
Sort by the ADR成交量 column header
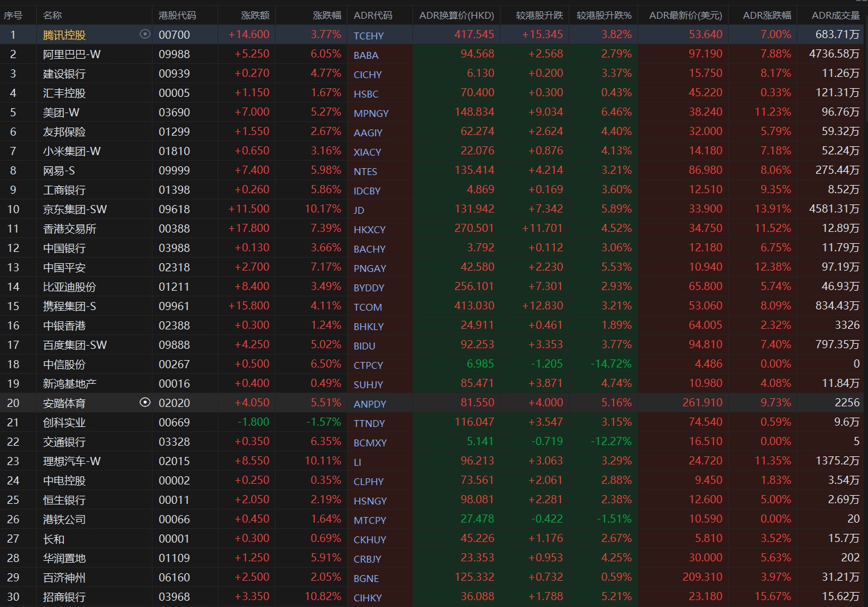(835, 15)
